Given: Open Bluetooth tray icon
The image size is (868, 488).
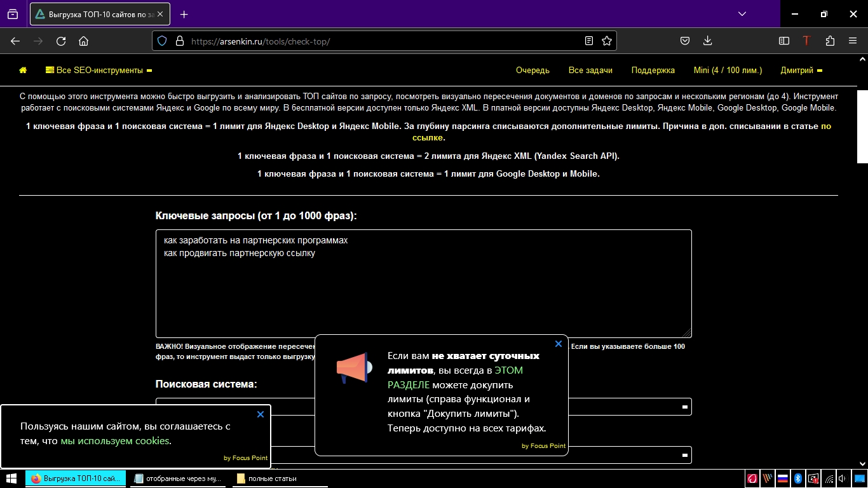Looking at the screenshot, I should pos(798,478).
